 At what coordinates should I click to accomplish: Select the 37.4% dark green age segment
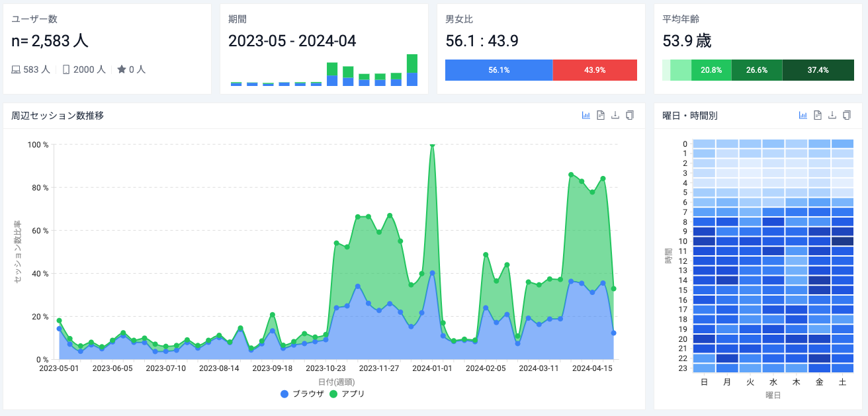tap(818, 70)
